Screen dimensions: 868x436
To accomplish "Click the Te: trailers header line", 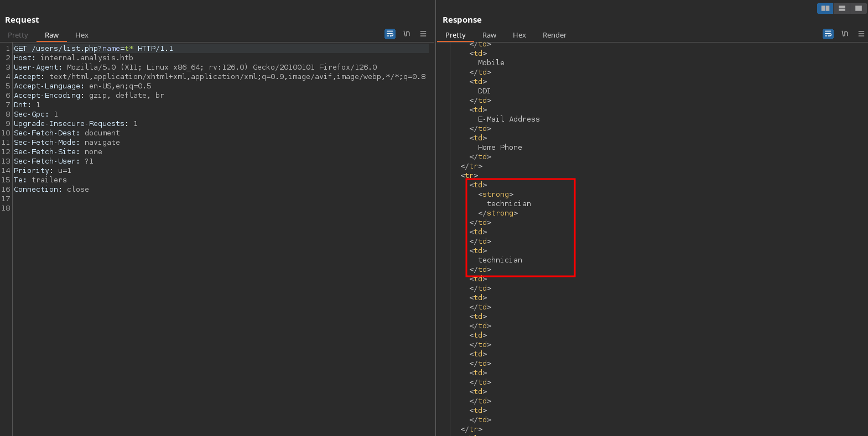I will pos(40,180).
